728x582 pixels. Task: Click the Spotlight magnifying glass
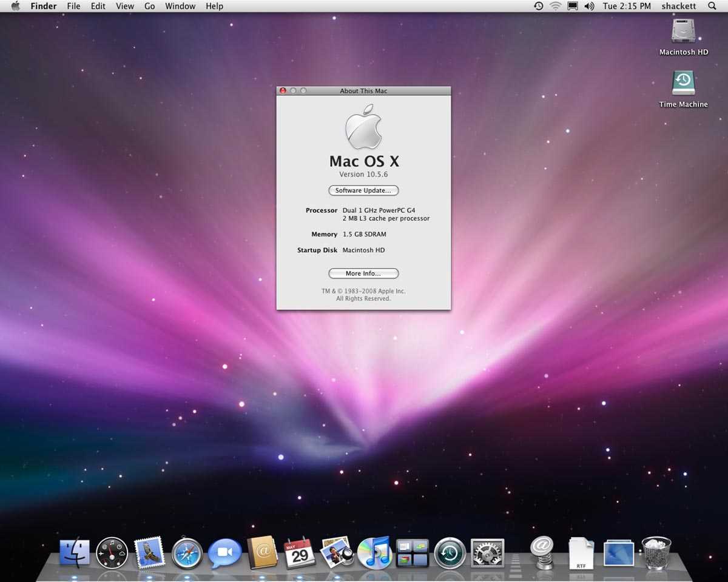[712, 6]
